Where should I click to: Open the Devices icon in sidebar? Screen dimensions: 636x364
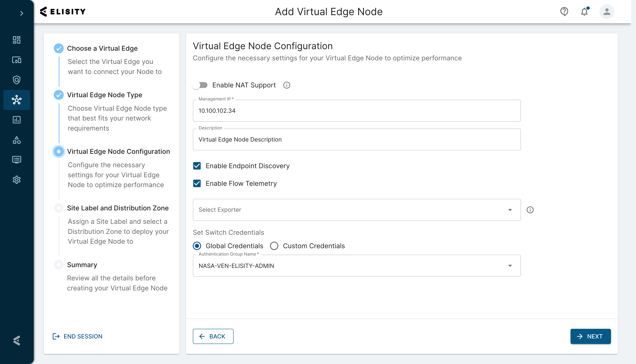pyautogui.click(x=16, y=60)
